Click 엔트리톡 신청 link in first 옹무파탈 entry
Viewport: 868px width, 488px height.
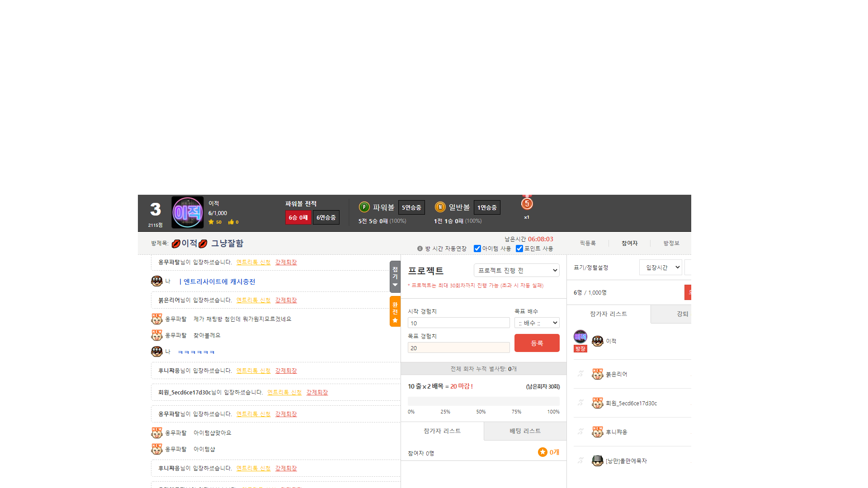tap(254, 262)
